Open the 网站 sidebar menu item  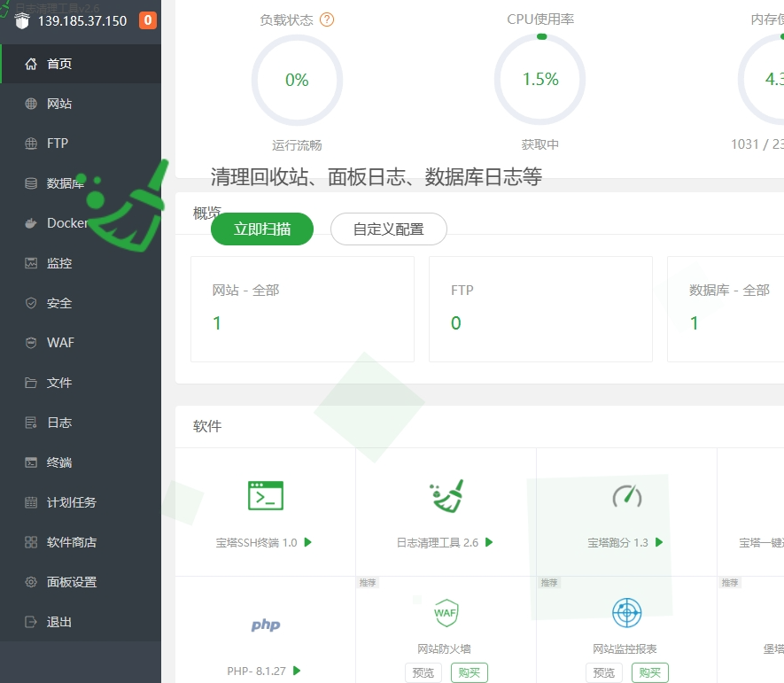81,104
